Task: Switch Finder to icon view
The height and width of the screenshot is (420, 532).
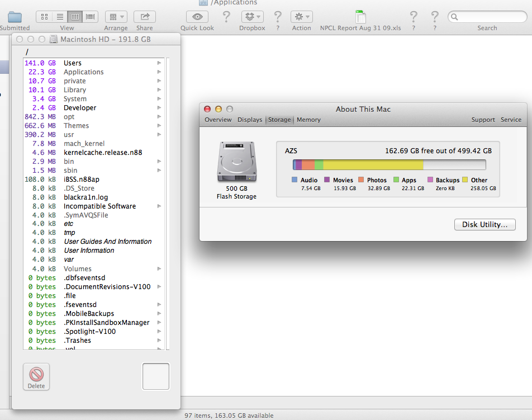Action: pyautogui.click(x=44, y=17)
